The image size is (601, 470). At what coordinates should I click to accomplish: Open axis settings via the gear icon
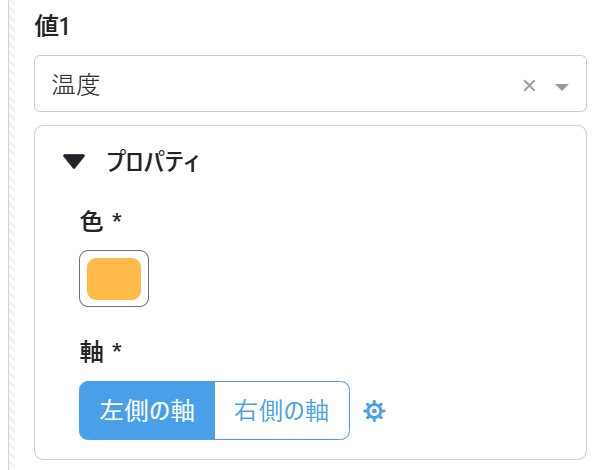tap(374, 411)
